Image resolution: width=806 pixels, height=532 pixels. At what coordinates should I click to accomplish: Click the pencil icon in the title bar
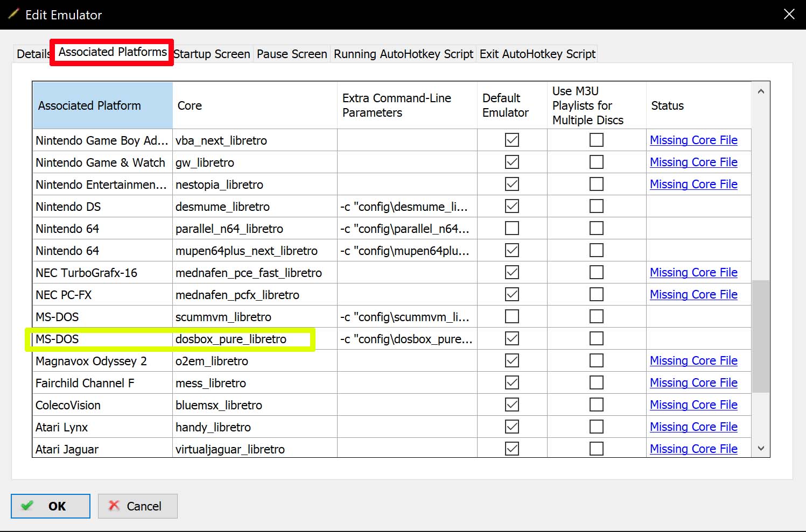[13, 14]
